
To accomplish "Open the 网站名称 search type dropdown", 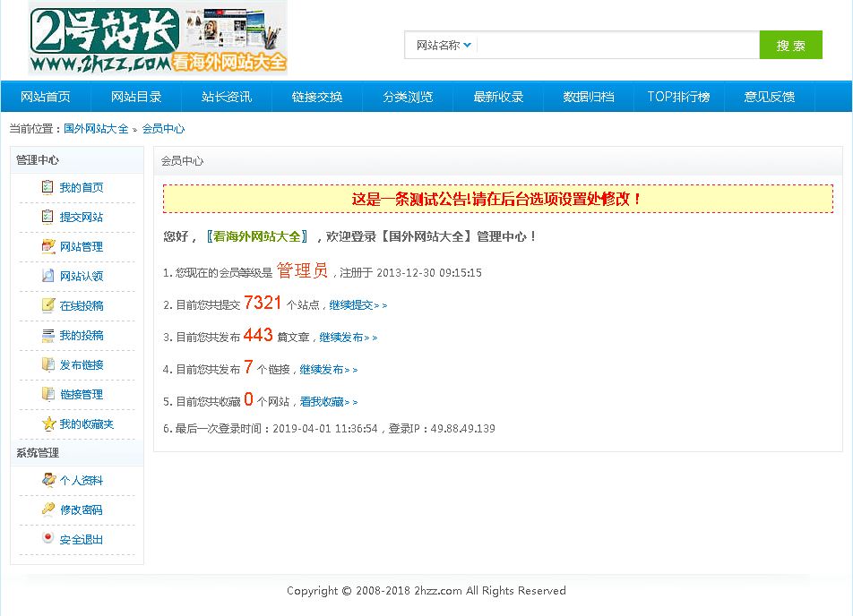I will (x=444, y=45).
